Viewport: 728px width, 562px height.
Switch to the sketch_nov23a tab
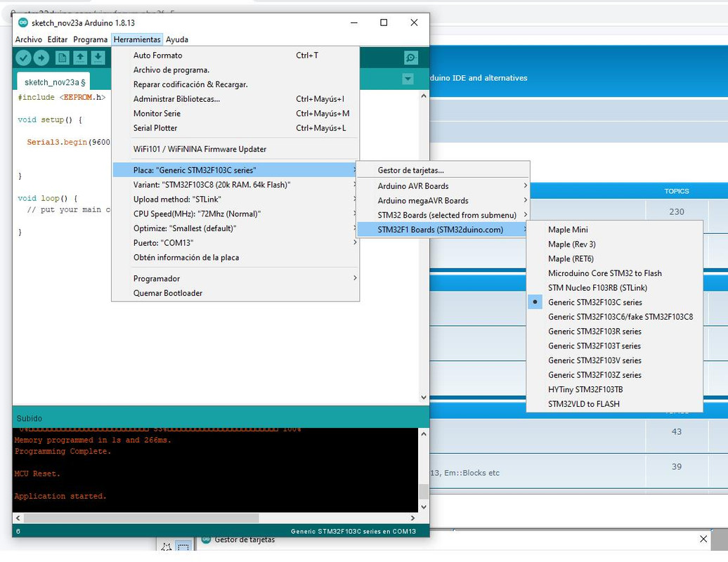pyautogui.click(x=54, y=82)
